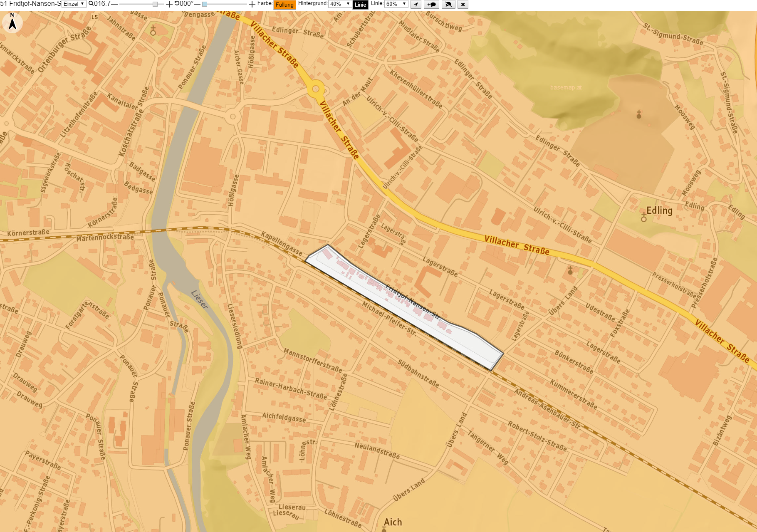Click the rotation slider handle

205,4
